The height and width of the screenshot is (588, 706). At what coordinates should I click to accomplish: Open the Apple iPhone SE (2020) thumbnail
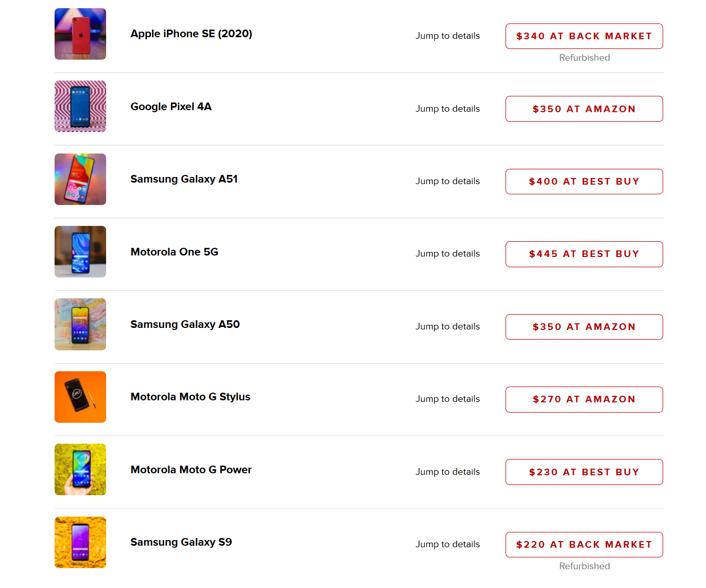point(80,34)
